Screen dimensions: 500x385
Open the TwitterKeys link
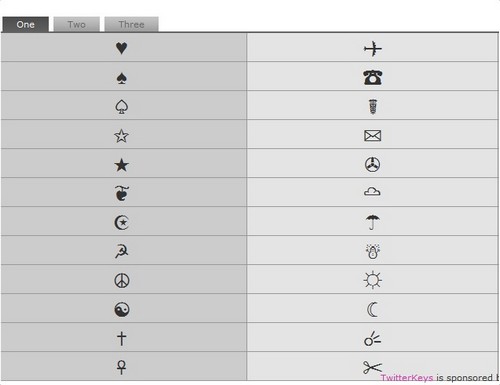click(407, 378)
